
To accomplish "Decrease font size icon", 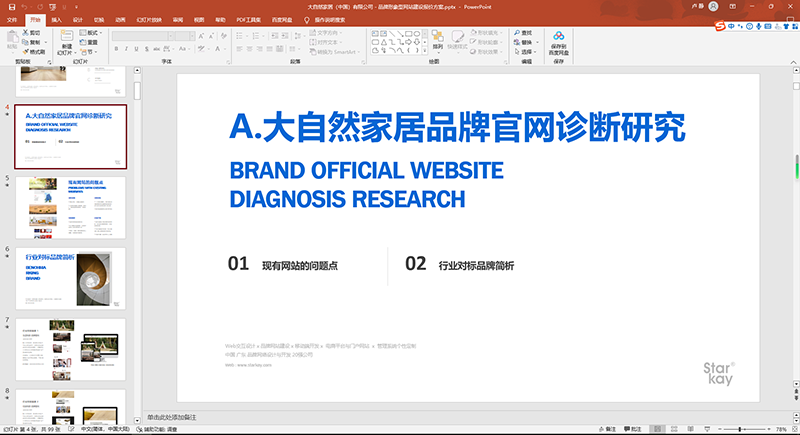I will (x=212, y=36).
